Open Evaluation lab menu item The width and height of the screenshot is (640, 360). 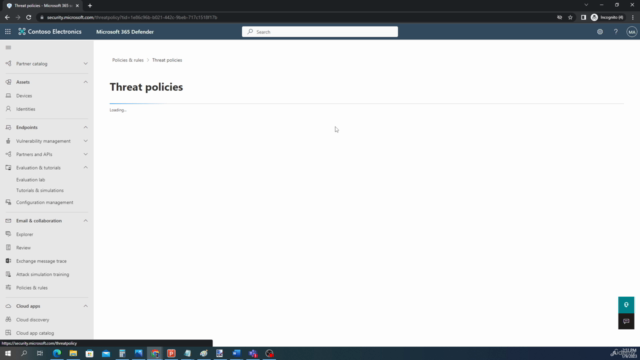(31, 180)
